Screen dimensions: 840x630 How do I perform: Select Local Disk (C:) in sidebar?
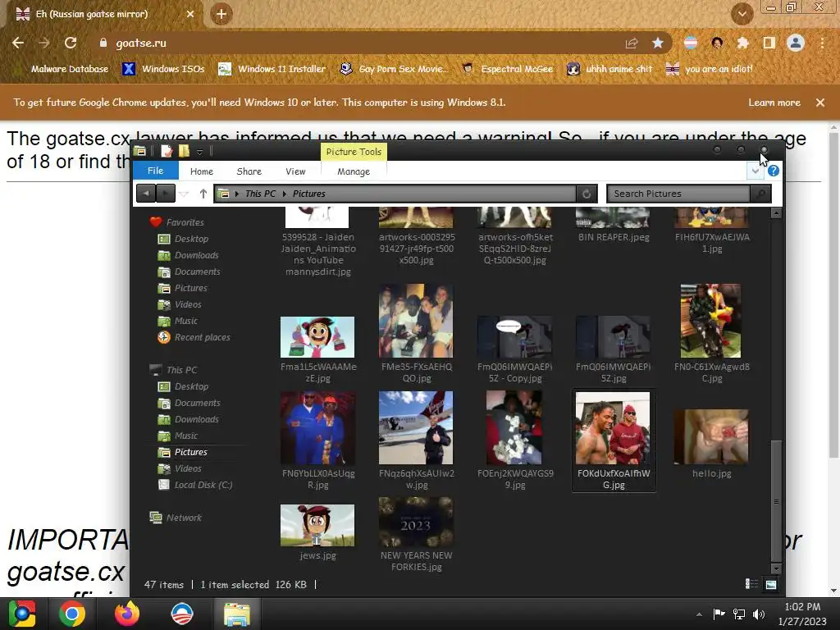tap(203, 486)
